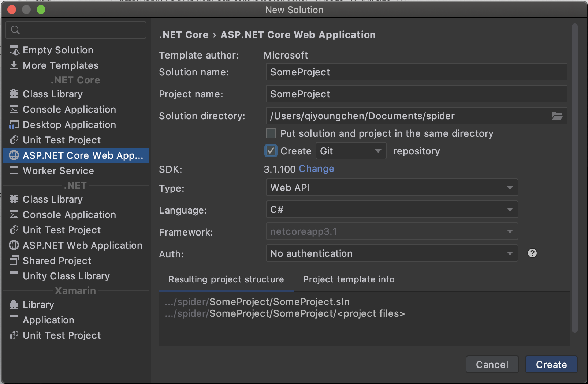Select the Empty Solution template icon
The height and width of the screenshot is (384, 588).
click(14, 50)
